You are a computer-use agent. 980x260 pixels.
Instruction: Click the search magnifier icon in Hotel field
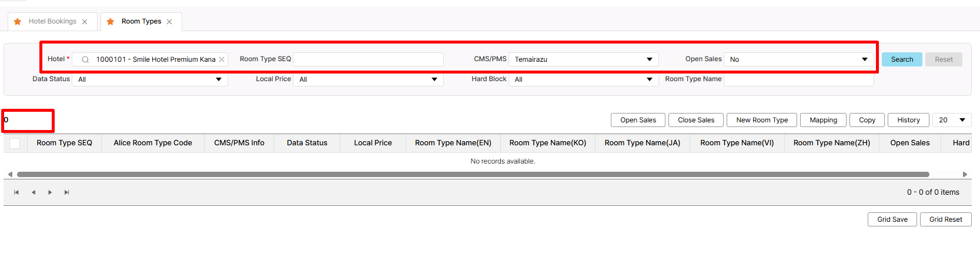pyautogui.click(x=85, y=59)
